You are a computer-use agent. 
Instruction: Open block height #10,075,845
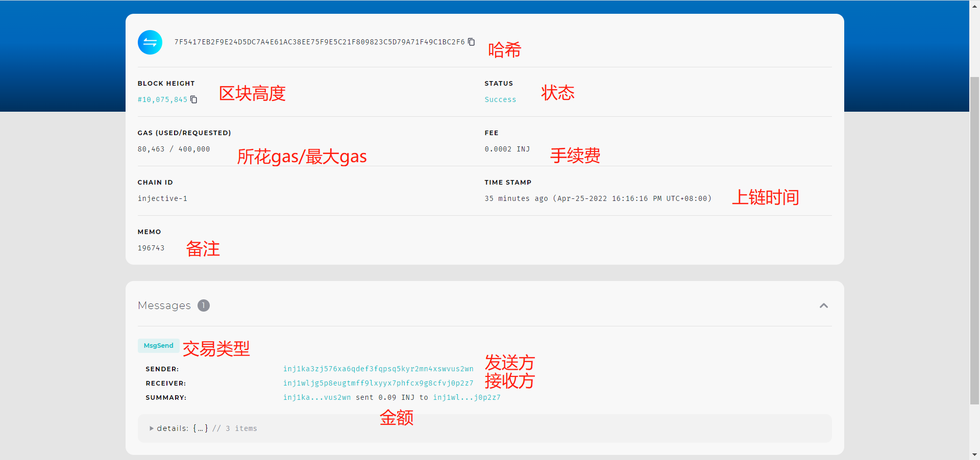click(x=162, y=100)
